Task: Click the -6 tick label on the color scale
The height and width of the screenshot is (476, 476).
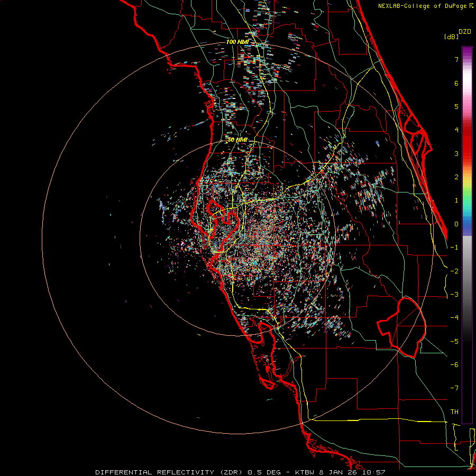Action: pyautogui.click(x=454, y=365)
